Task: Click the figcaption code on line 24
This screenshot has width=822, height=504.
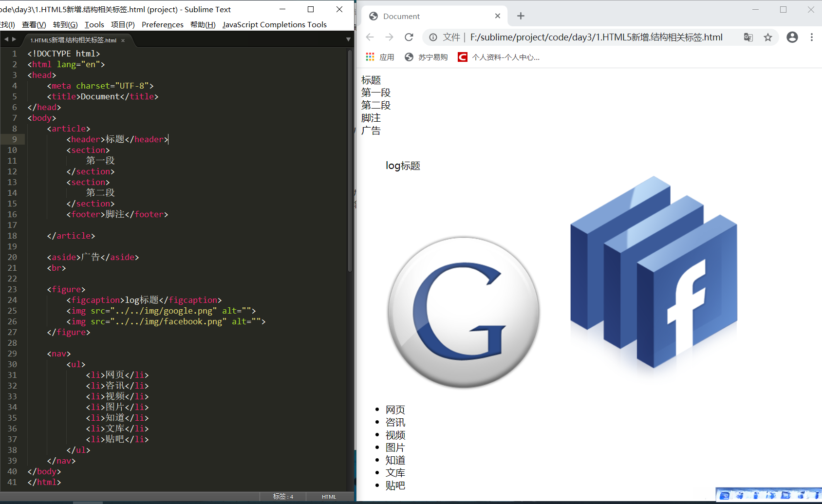Action: click(x=144, y=300)
